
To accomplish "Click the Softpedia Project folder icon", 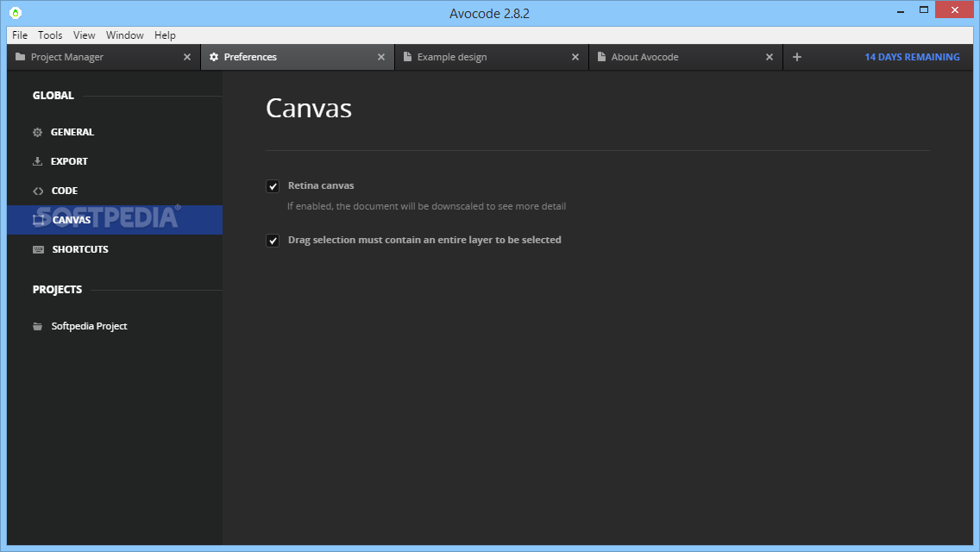I will [37, 326].
